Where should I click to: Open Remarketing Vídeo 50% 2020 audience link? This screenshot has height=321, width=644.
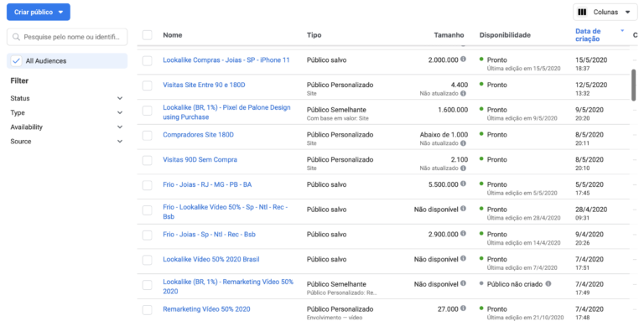pos(206,309)
